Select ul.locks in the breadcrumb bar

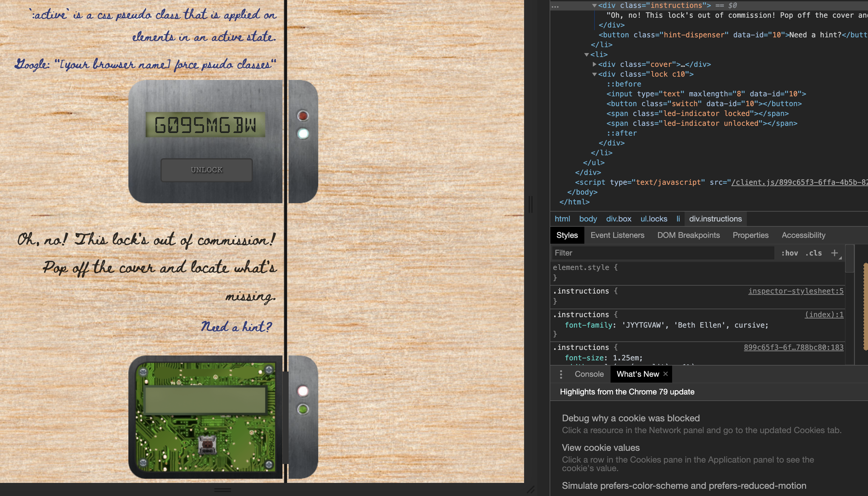(653, 219)
